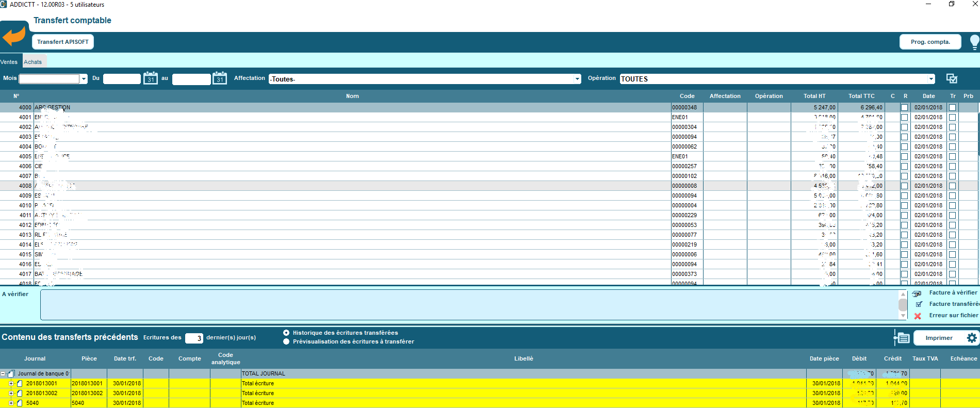Open the Mois dropdown
The image size is (980, 408).
tap(84, 79)
